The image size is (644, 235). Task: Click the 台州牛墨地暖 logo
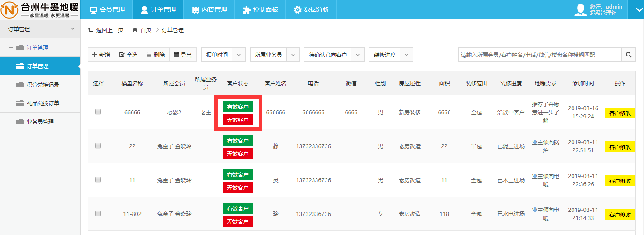click(40, 9)
